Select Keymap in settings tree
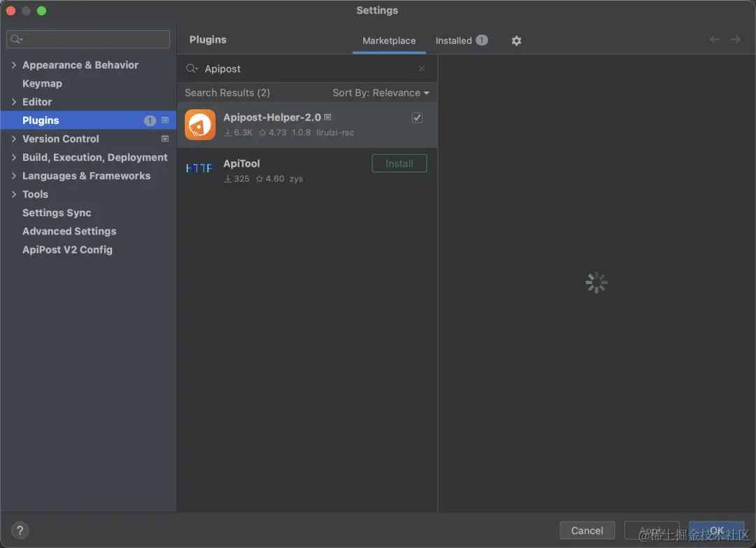The height and width of the screenshot is (548, 756). 42,83
